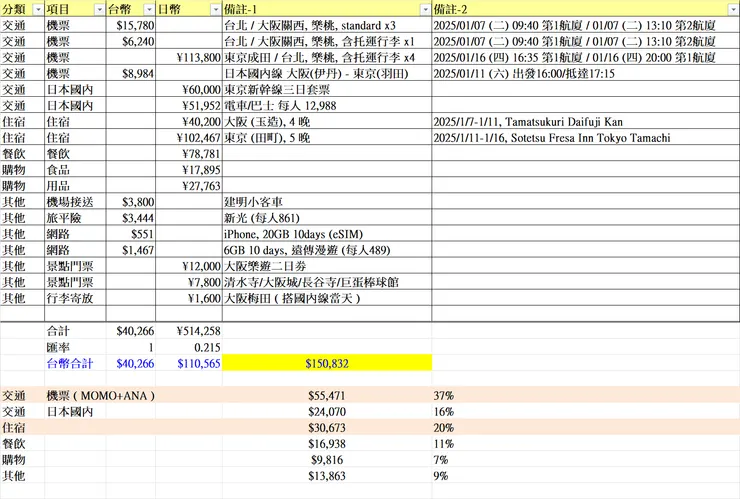Select the 機場接送 item cell

pyautogui.click(x=75, y=202)
